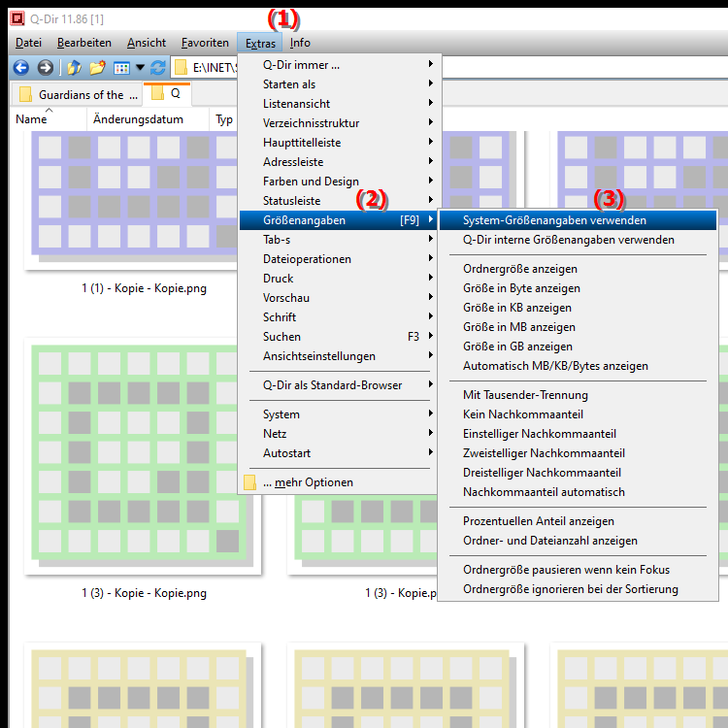Open the Ansicht menu
Image resolution: width=728 pixels, height=728 pixels.
[147, 43]
